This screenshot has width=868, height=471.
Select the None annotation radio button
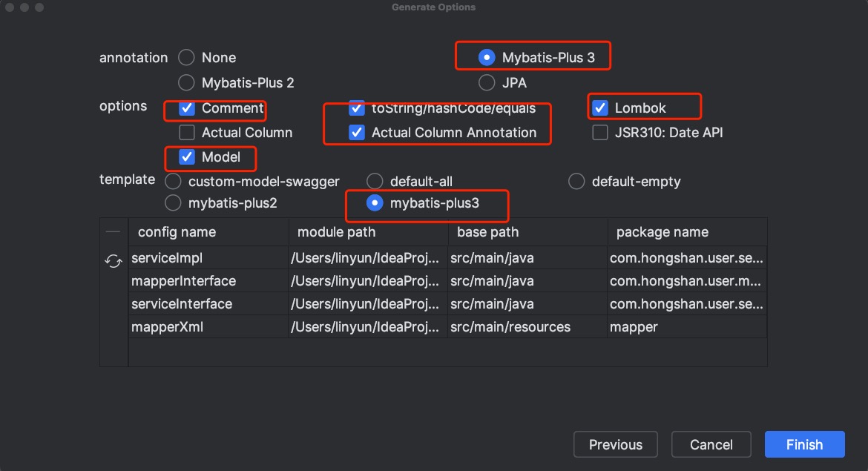point(186,58)
